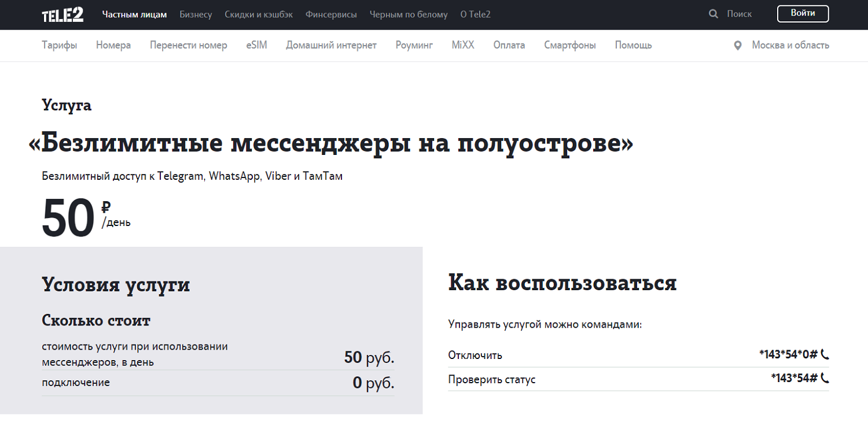868x426 pixels.
Task: Go to Перенести номер
Action: point(189,45)
